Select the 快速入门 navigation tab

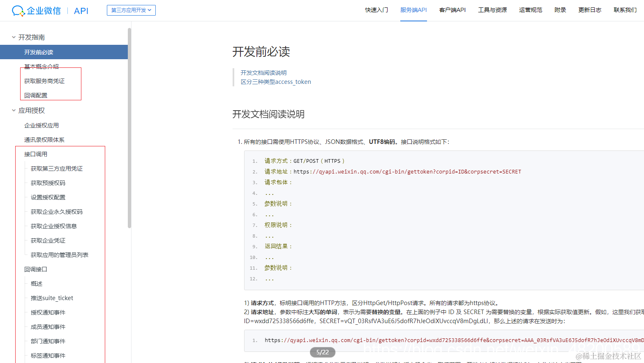pos(376,10)
